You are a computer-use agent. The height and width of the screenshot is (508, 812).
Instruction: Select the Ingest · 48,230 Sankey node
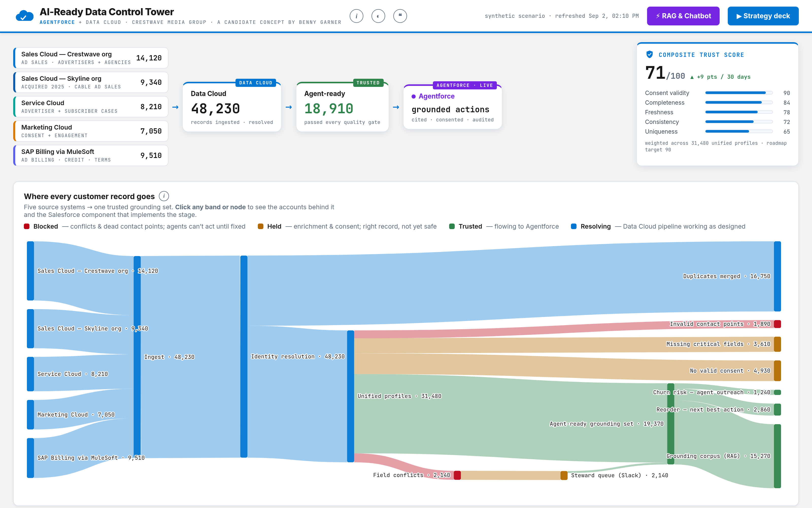tap(137, 357)
